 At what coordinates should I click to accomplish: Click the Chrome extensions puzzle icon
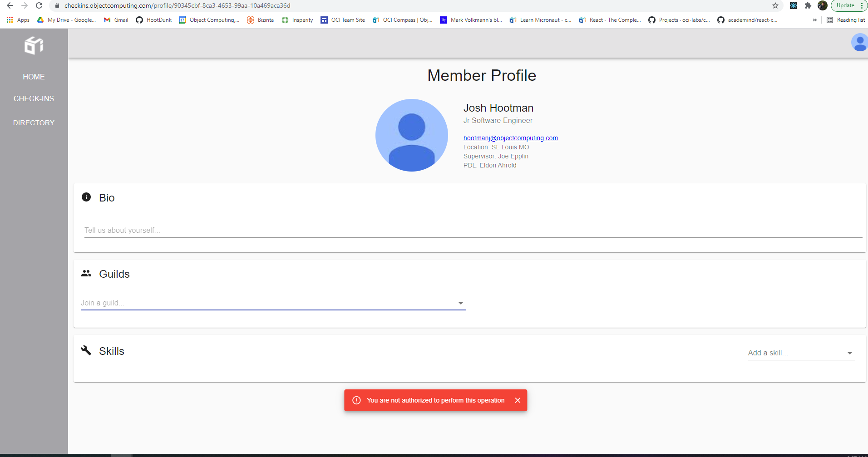tap(808, 5)
